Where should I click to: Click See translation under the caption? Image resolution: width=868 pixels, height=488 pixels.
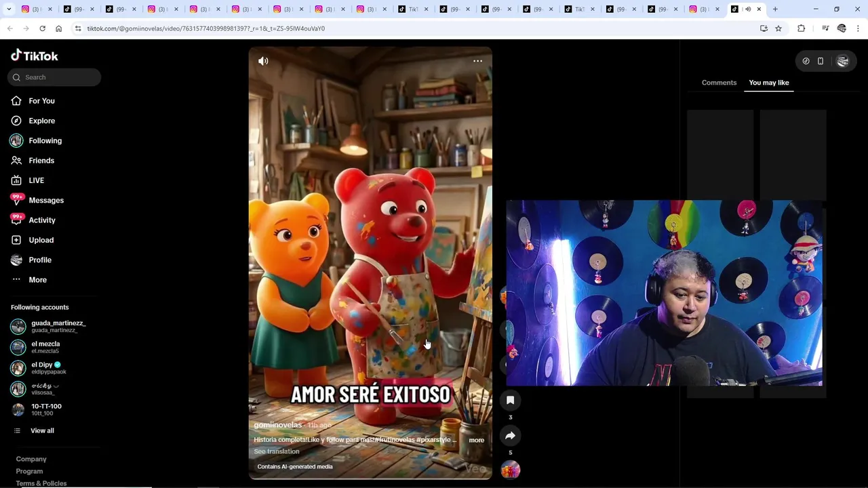(276, 451)
